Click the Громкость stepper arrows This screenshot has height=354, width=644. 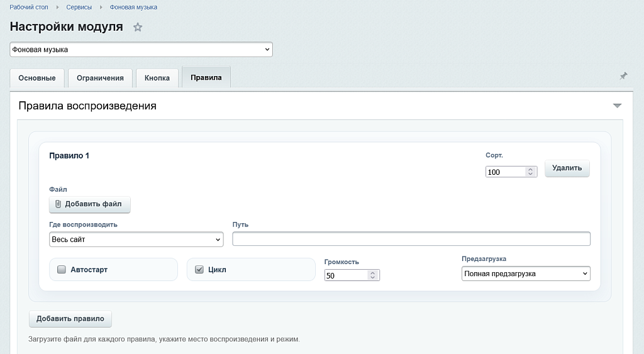click(x=373, y=275)
